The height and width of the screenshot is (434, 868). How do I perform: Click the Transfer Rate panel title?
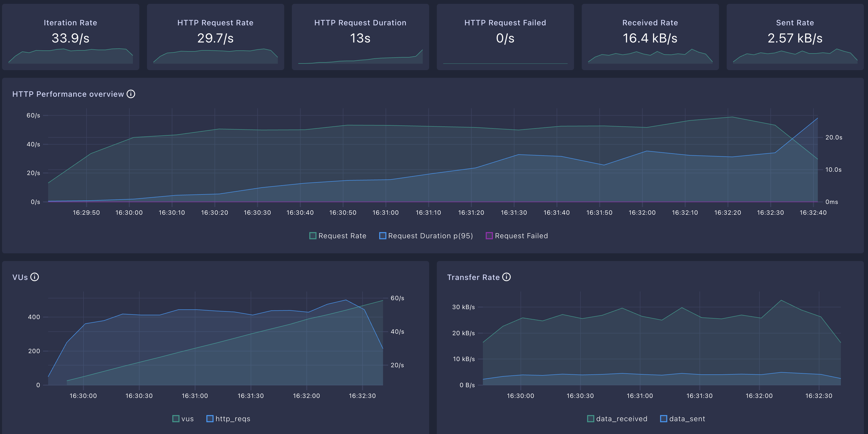[x=473, y=277]
